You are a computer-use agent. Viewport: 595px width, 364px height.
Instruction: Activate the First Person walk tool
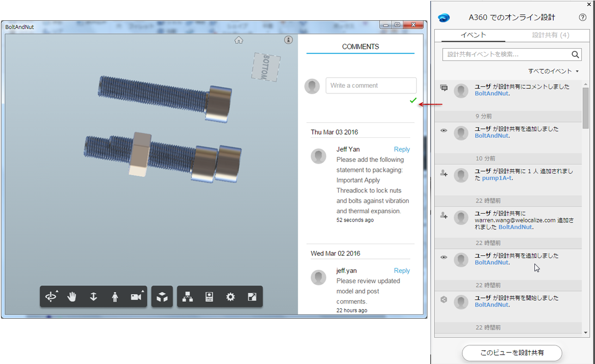point(115,297)
